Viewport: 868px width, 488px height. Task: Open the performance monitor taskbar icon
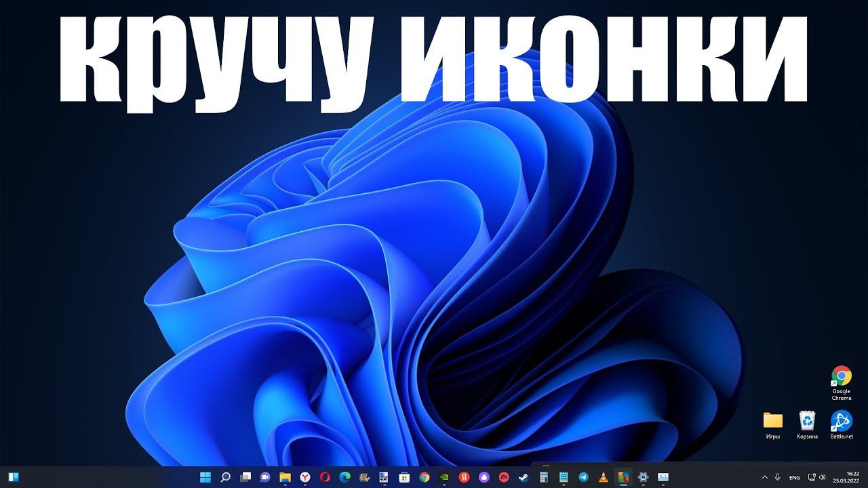[663, 477]
